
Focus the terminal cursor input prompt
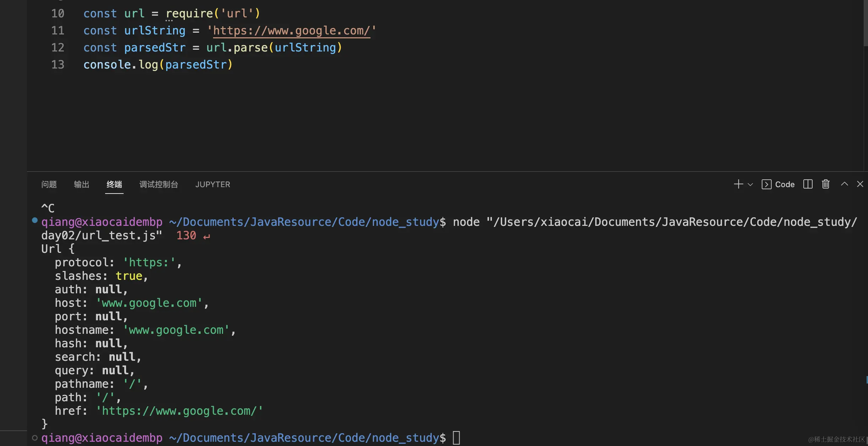point(456,438)
